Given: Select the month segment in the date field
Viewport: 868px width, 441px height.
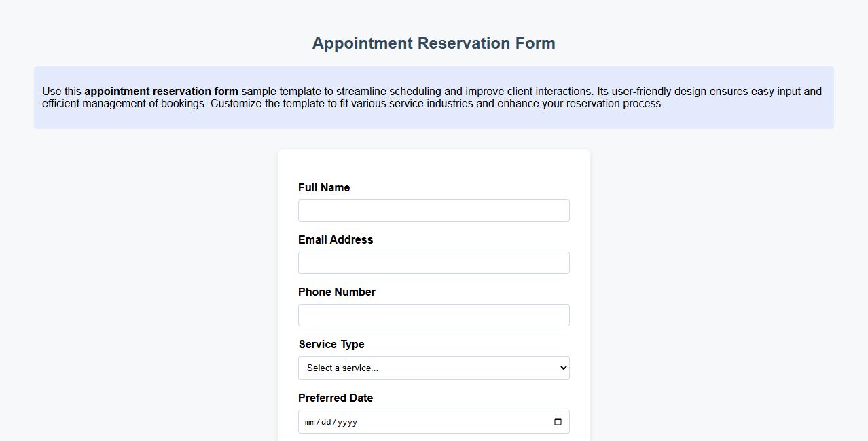Looking at the screenshot, I should [x=309, y=421].
